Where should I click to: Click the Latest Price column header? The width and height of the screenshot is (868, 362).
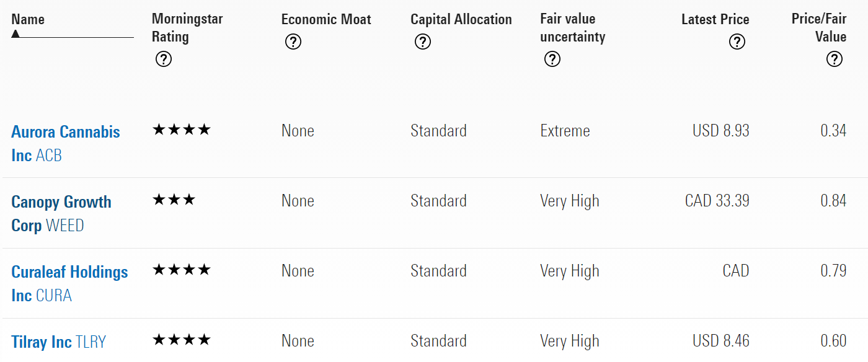pyautogui.click(x=715, y=19)
